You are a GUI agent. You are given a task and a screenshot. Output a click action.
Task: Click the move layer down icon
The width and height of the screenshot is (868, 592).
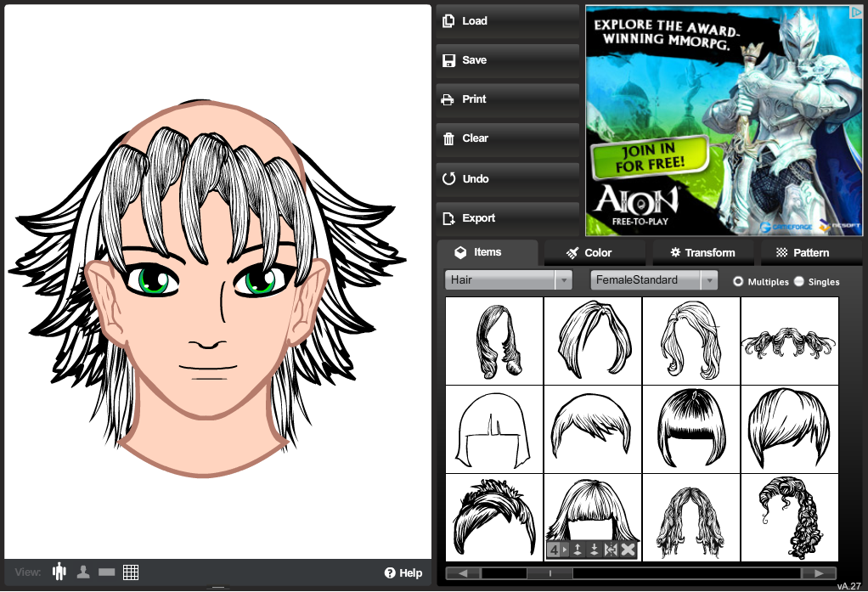click(595, 550)
